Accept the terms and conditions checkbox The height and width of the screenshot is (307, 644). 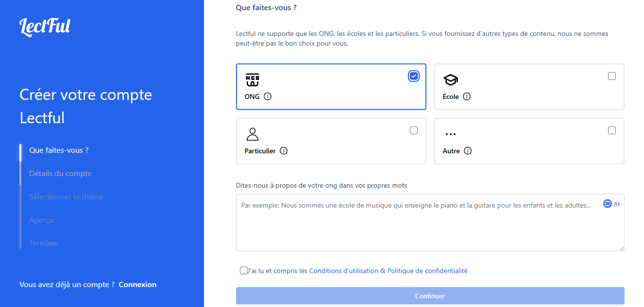(243, 270)
